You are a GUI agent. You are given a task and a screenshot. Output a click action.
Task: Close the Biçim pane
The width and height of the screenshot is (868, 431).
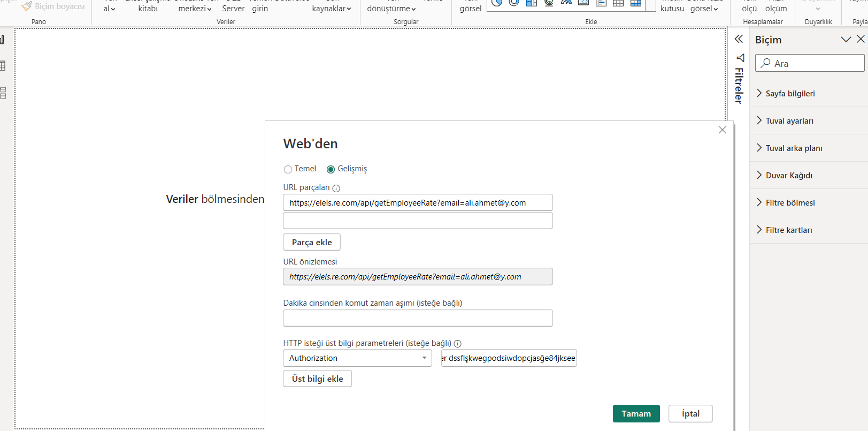tap(861, 39)
